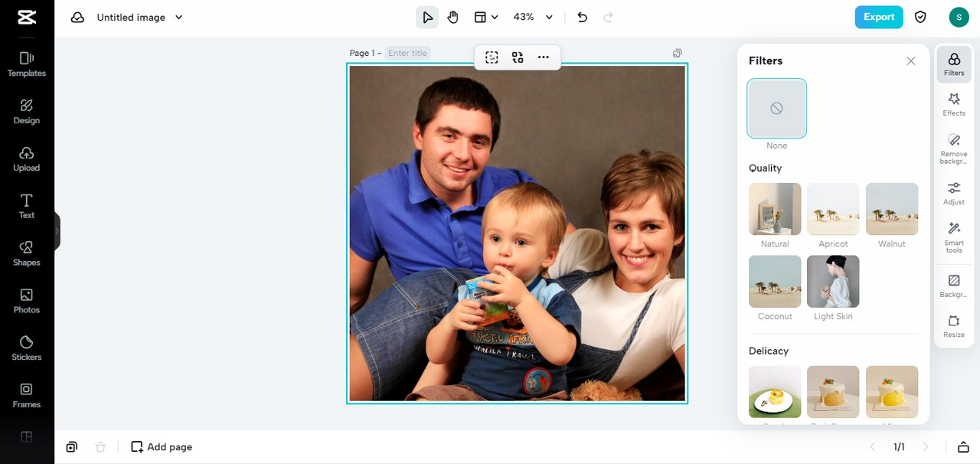Select the family photo on canvas
This screenshot has height=464, width=980.
(x=518, y=233)
